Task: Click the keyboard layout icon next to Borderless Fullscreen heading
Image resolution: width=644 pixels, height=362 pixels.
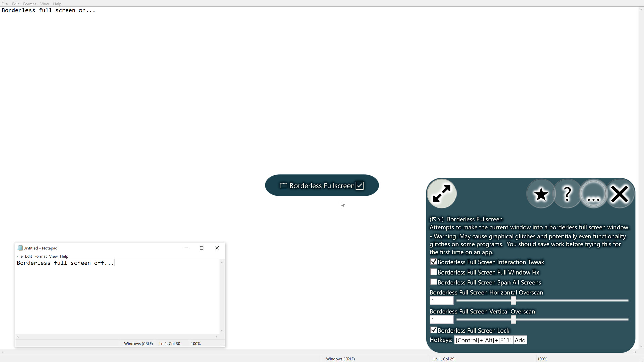Action: (x=437, y=219)
